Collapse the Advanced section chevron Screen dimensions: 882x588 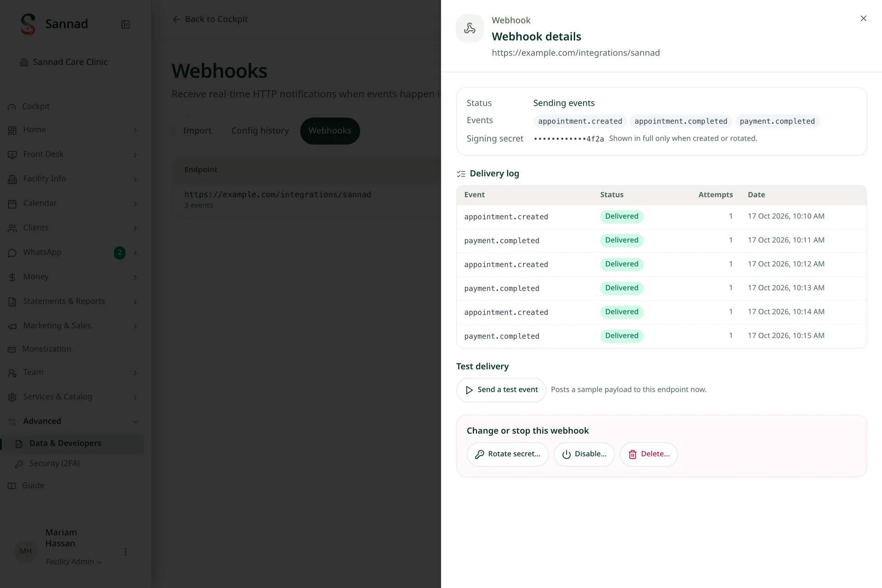135,422
